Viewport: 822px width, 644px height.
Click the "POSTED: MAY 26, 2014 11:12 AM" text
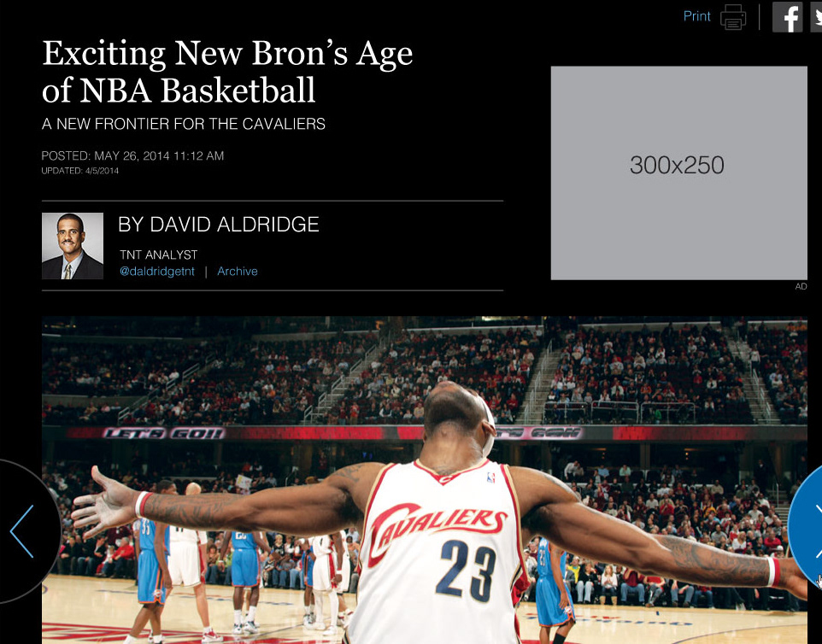pyautogui.click(x=132, y=155)
